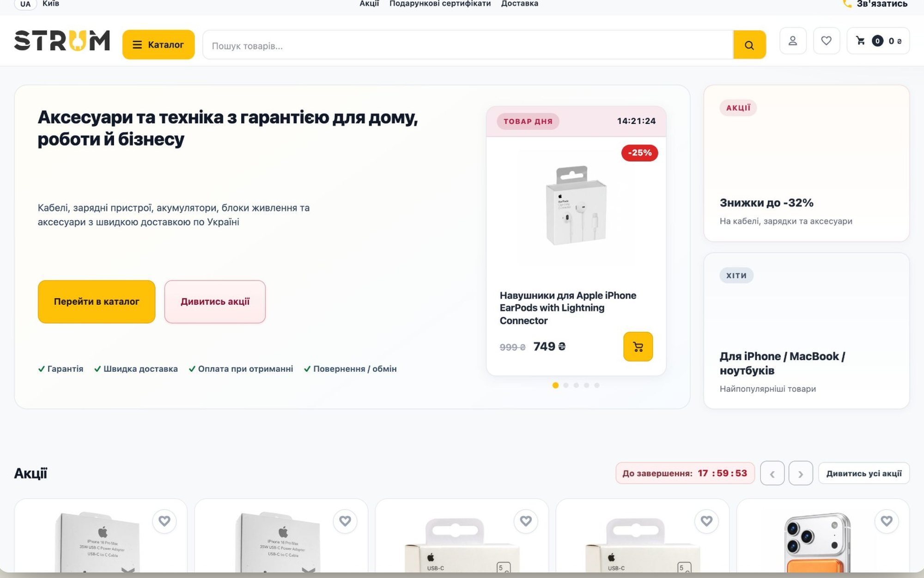Focus the Пошук товарів search field

click(x=468, y=45)
